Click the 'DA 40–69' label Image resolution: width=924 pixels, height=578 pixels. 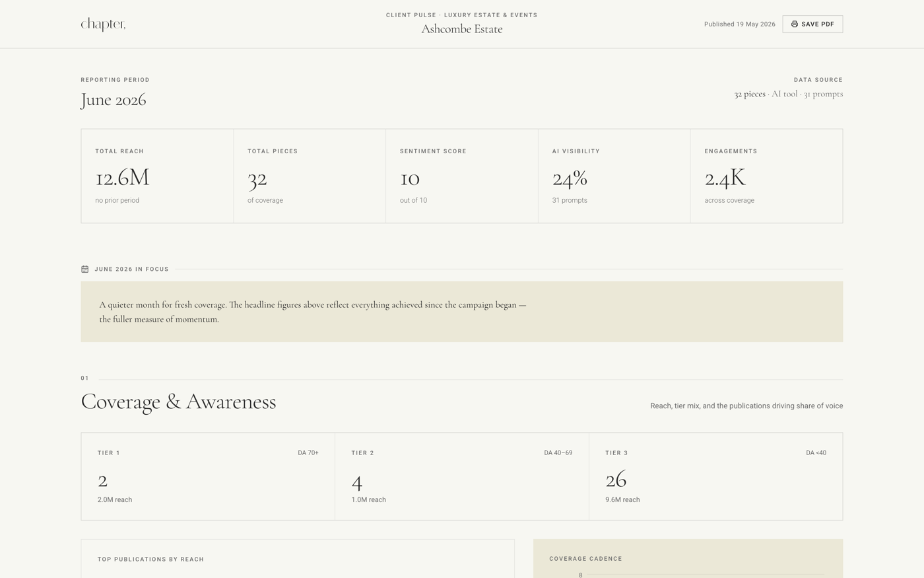click(558, 453)
